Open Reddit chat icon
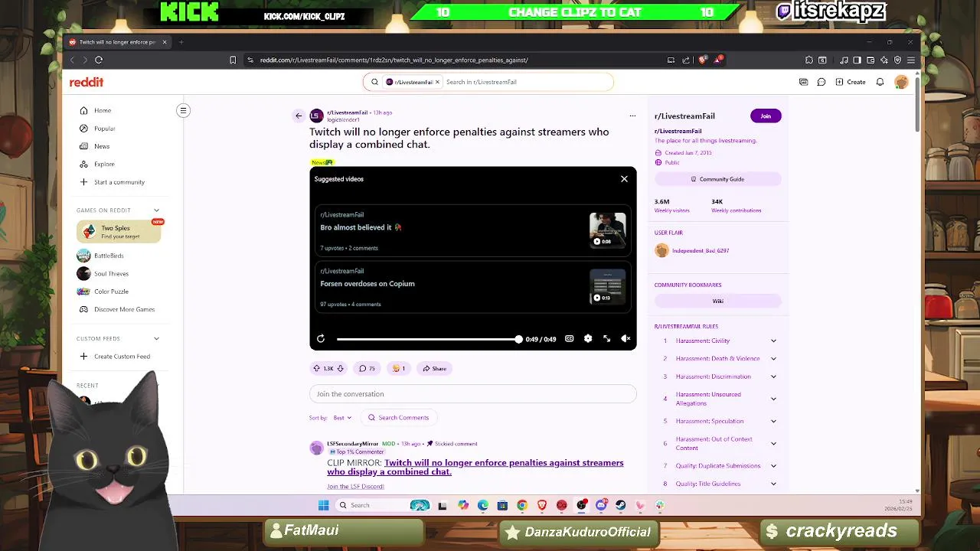This screenshot has height=551, width=980. click(822, 82)
